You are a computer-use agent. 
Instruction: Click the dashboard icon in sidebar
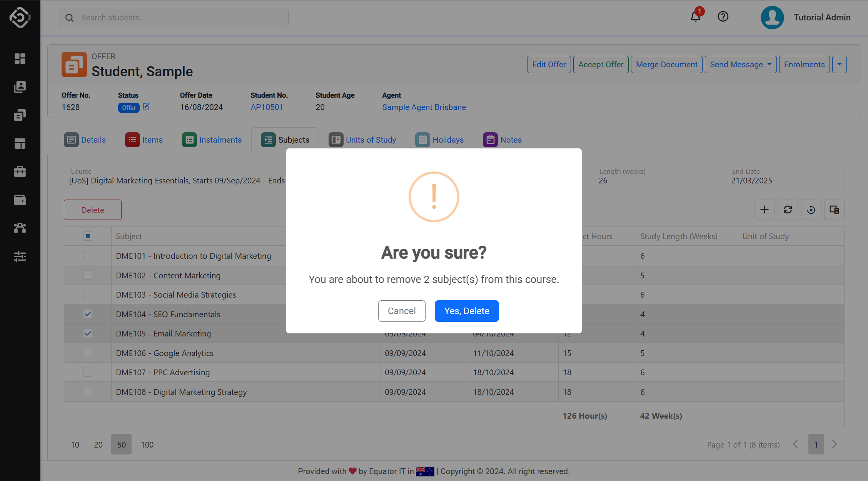pos(20,58)
